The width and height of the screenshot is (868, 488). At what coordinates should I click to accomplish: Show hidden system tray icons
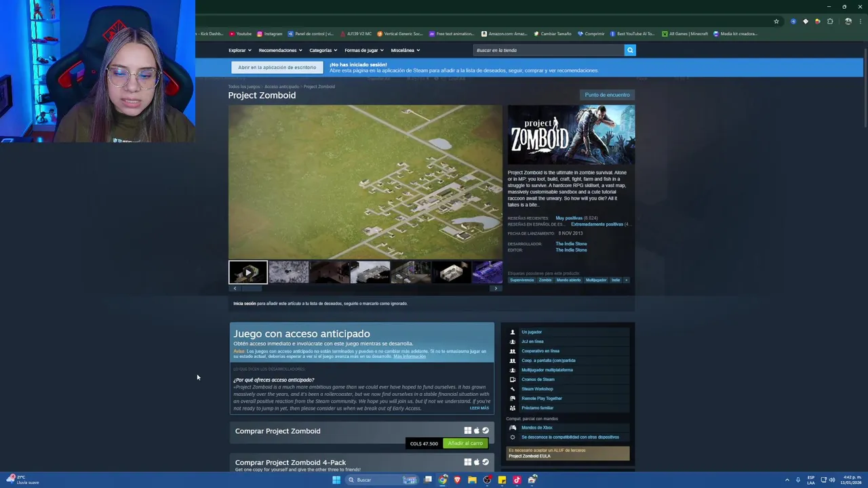(x=787, y=480)
